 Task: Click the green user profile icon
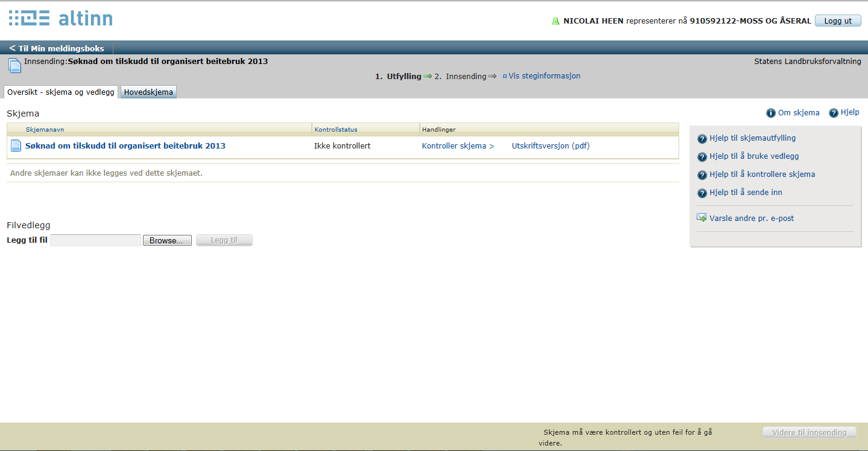pyautogui.click(x=556, y=21)
